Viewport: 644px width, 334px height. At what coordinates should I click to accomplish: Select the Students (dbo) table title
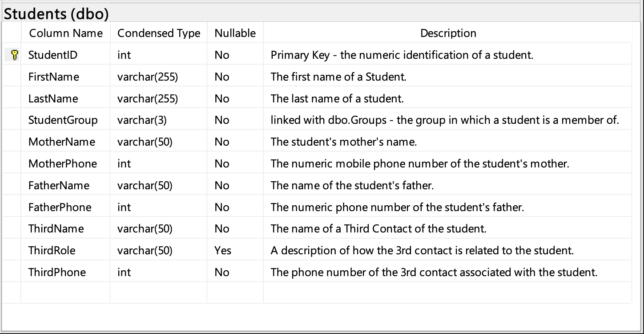[56, 14]
